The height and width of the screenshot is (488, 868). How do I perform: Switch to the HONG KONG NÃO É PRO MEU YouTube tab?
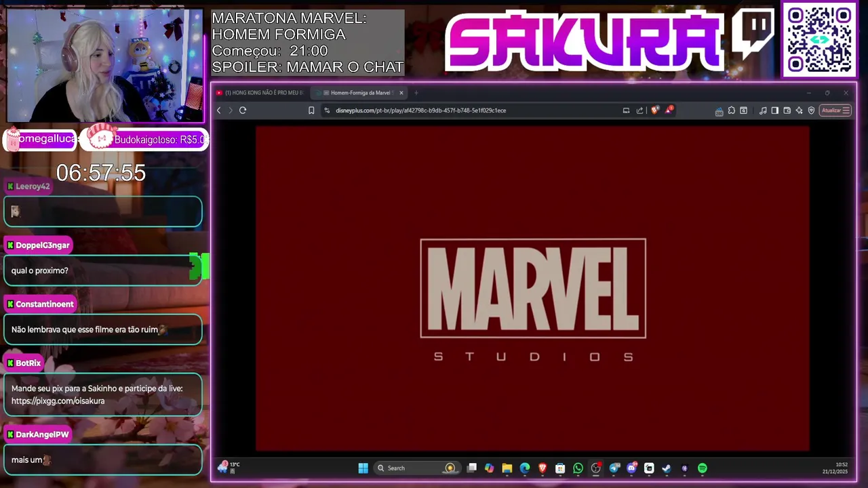point(260,93)
